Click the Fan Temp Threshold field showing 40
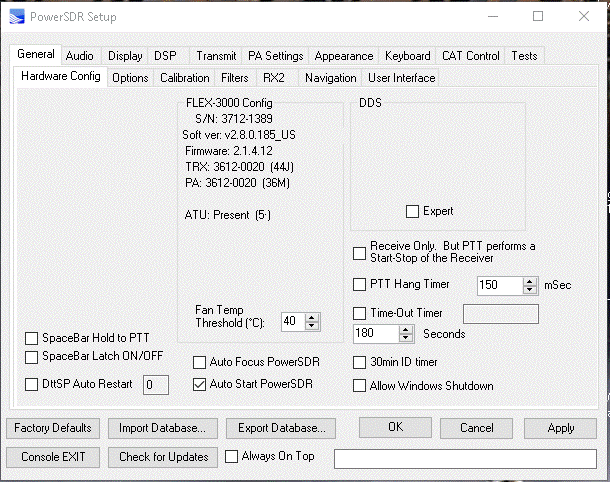 pyautogui.click(x=294, y=322)
